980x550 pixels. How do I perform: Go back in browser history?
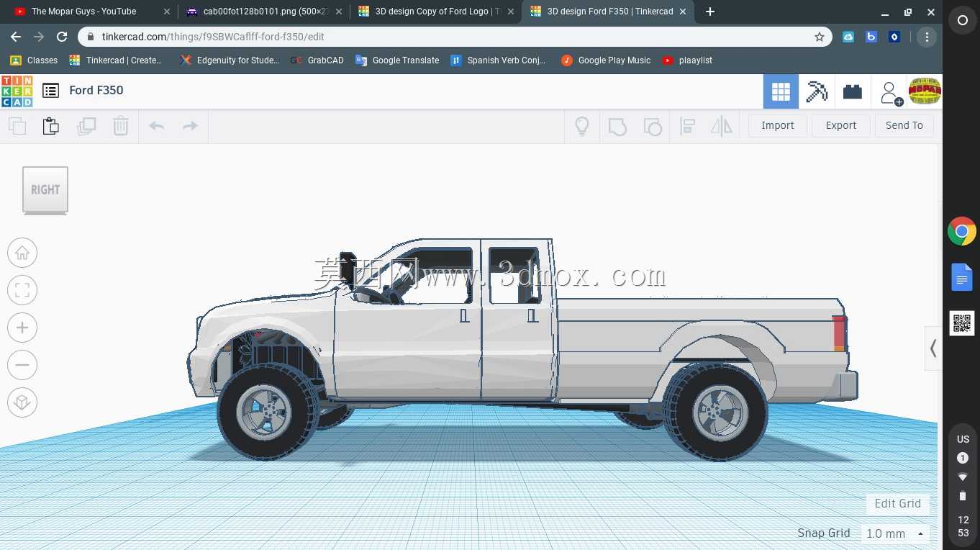(x=16, y=37)
